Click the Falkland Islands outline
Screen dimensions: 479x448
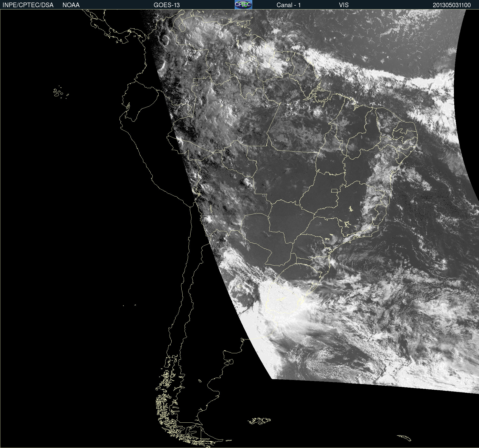point(259,421)
